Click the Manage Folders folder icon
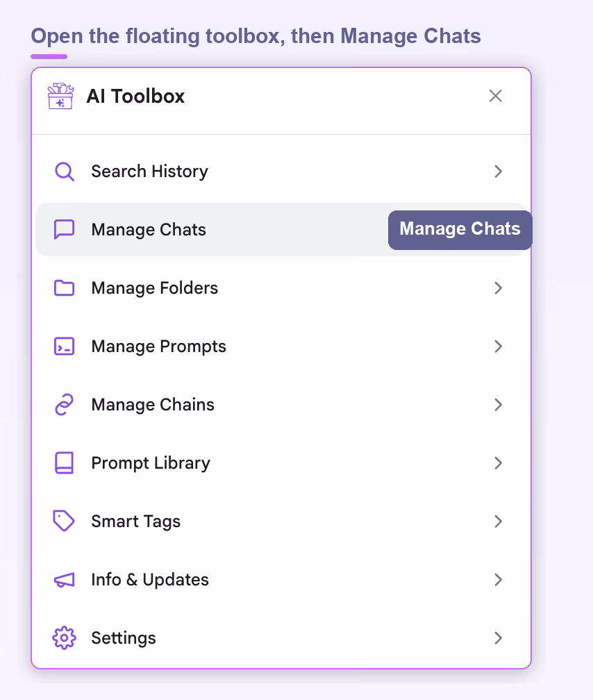This screenshot has height=700, width=593. coord(65,288)
